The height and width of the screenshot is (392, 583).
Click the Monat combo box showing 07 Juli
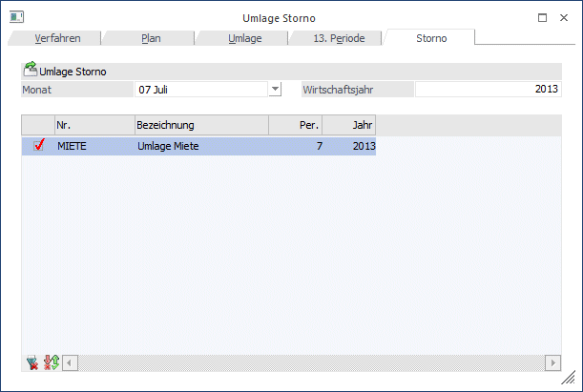(200, 89)
